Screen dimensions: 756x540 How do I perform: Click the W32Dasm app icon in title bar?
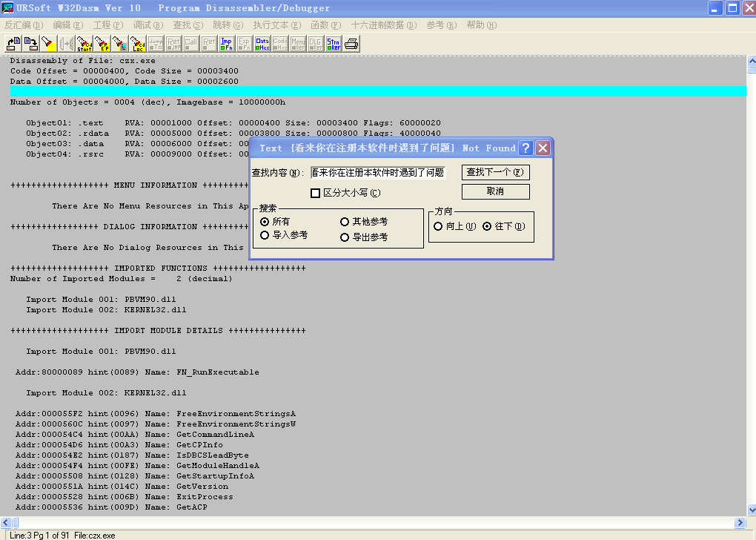coord(7,7)
